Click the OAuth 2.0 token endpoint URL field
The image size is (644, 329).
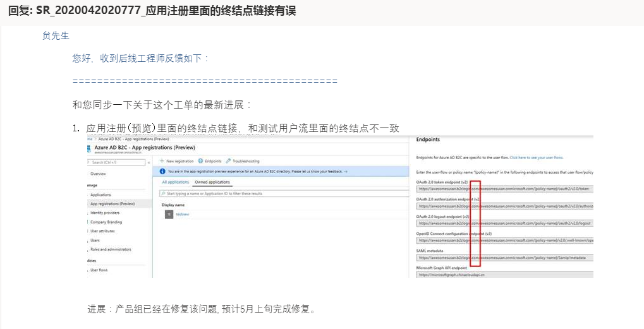pyautogui.click(x=505, y=189)
